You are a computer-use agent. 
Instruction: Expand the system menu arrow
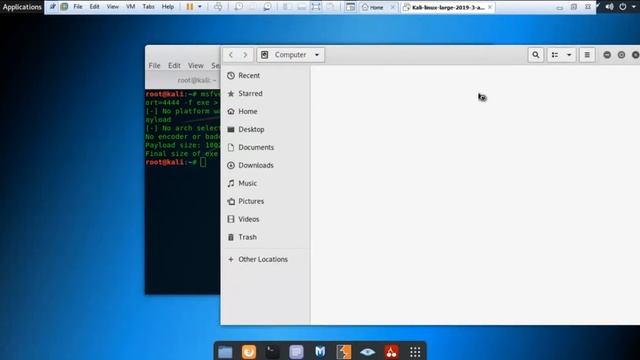point(634,7)
